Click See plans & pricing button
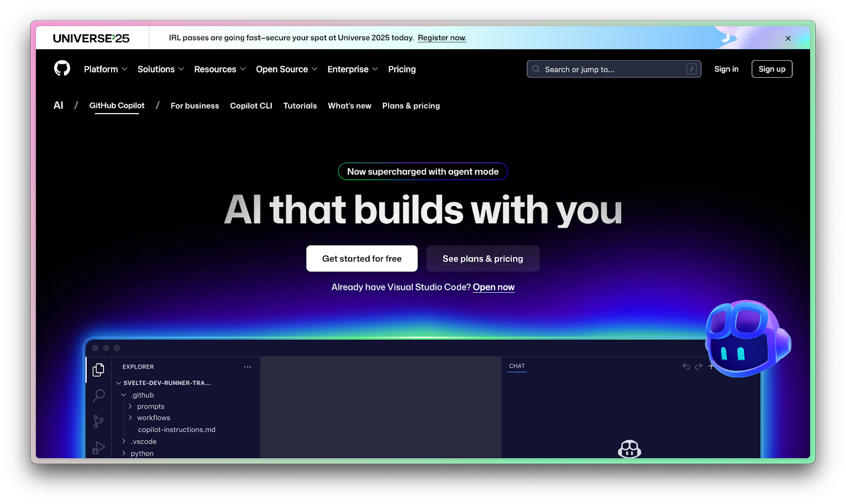Viewport: 846px width, 504px height. pos(483,258)
